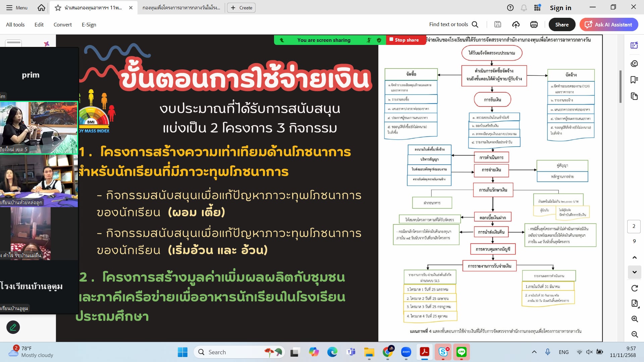Viewport: 644px width, 362px height.
Task: Open the page thumbnails panel icon
Action: 634,97
